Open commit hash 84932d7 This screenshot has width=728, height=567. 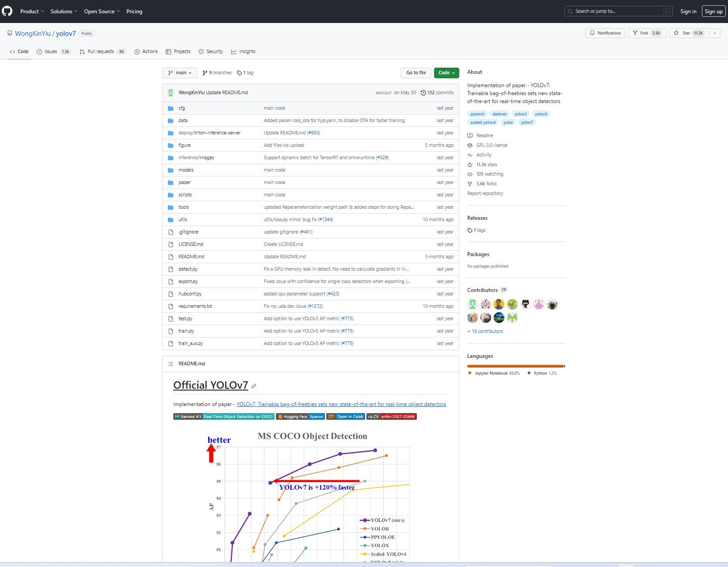click(383, 93)
